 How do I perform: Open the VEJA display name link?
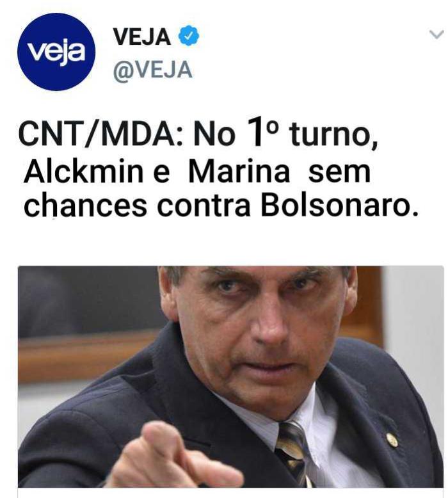pos(141,36)
